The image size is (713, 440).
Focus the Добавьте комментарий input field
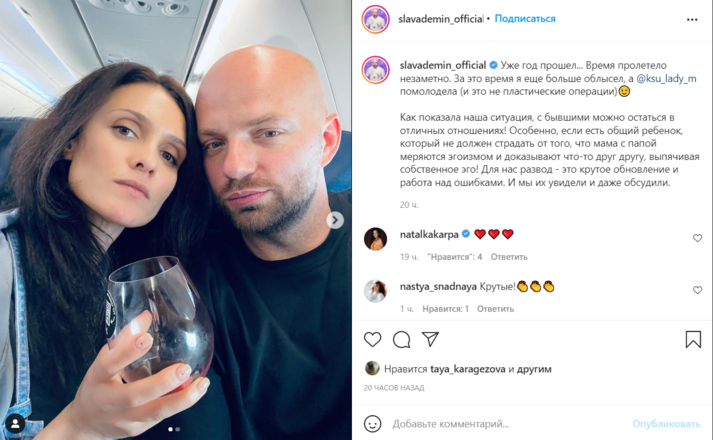[x=509, y=424]
